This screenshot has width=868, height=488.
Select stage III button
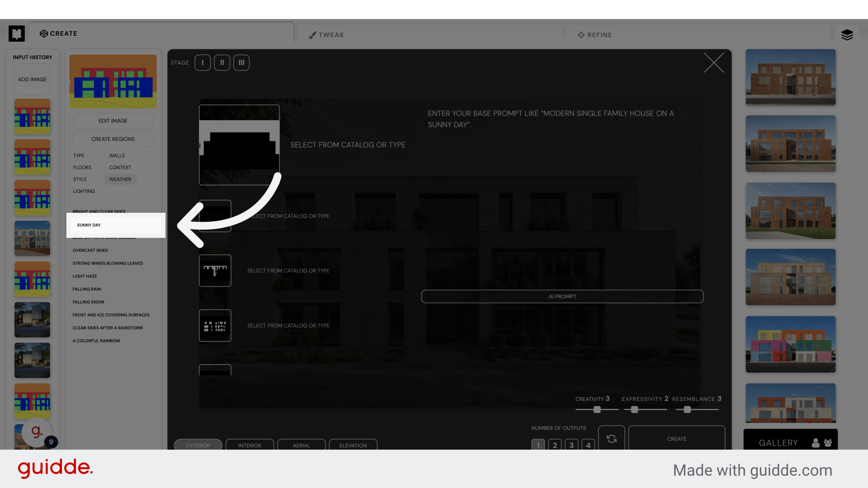(241, 63)
